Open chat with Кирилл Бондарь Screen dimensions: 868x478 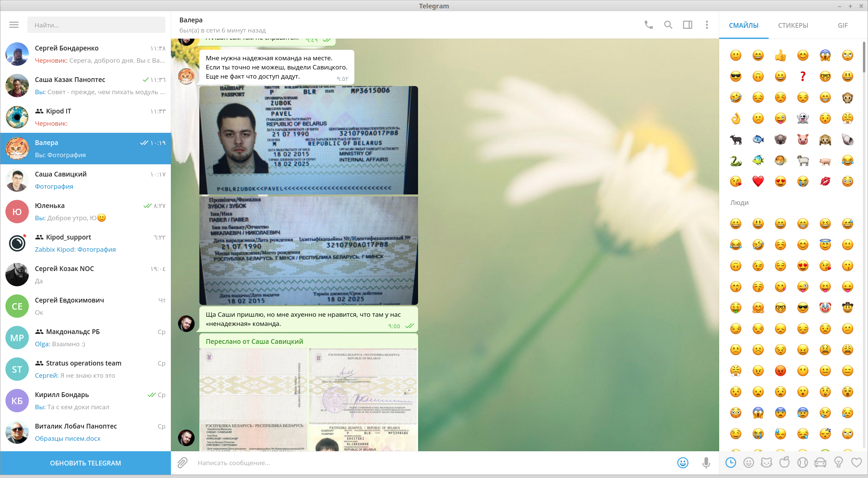(x=85, y=401)
